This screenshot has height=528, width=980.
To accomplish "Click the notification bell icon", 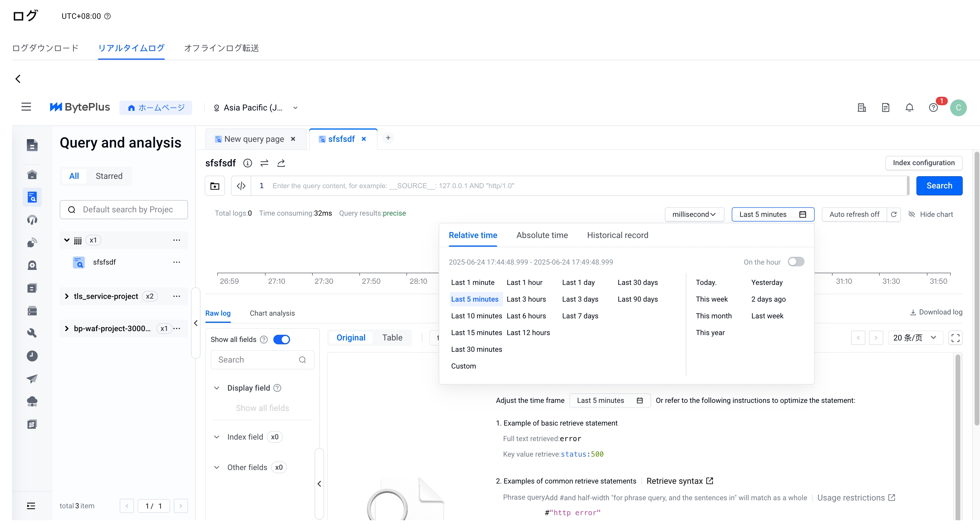I will click(909, 108).
